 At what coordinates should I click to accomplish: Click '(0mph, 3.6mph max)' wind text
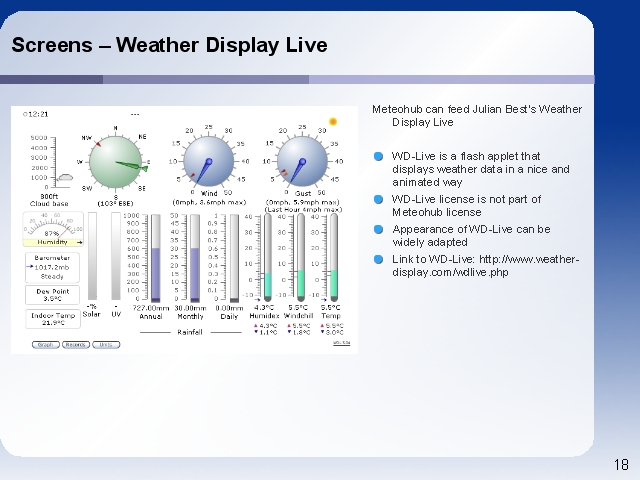click(x=209, y=202)
